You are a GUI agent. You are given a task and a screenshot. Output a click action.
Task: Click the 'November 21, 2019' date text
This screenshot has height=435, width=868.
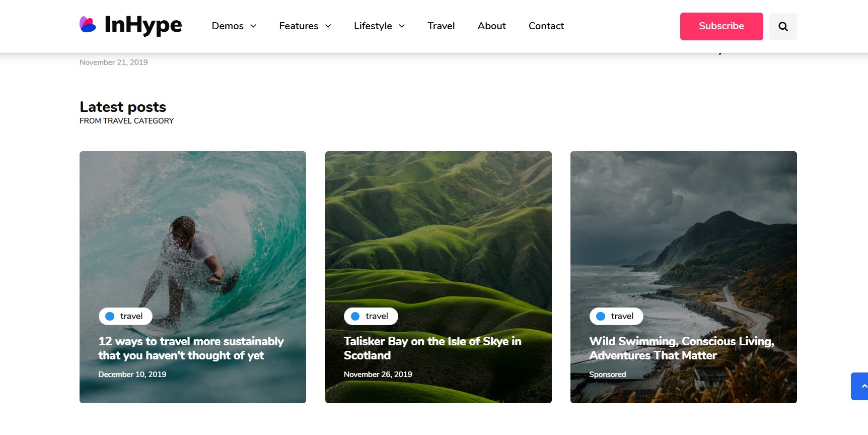[x=114, y=63]
